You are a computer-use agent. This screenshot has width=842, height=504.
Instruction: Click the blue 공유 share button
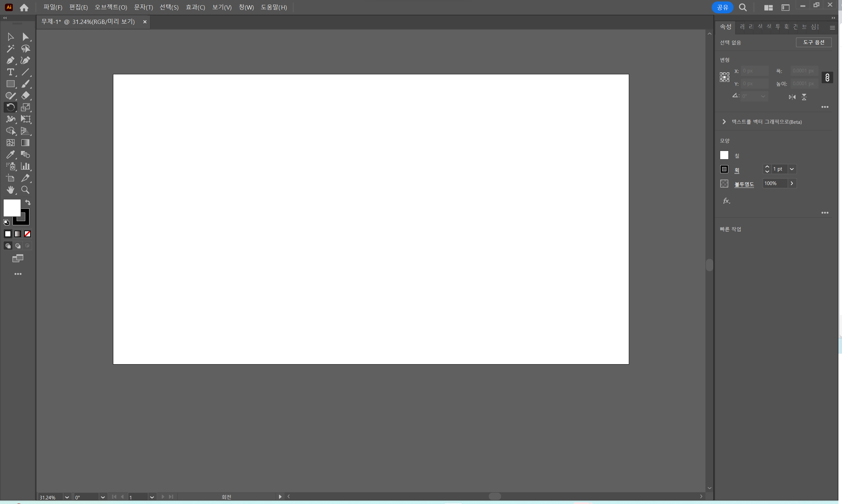[722, 7]
